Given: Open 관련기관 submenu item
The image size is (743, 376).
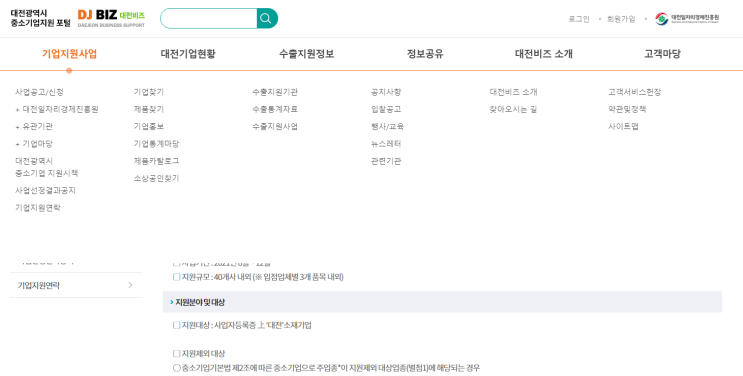Looking at the screenshot, I should point(386,161).
